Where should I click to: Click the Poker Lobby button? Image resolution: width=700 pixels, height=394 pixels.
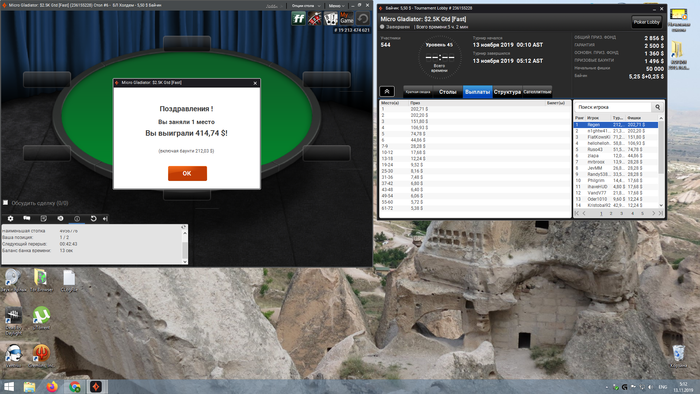[x=646, y=22]
